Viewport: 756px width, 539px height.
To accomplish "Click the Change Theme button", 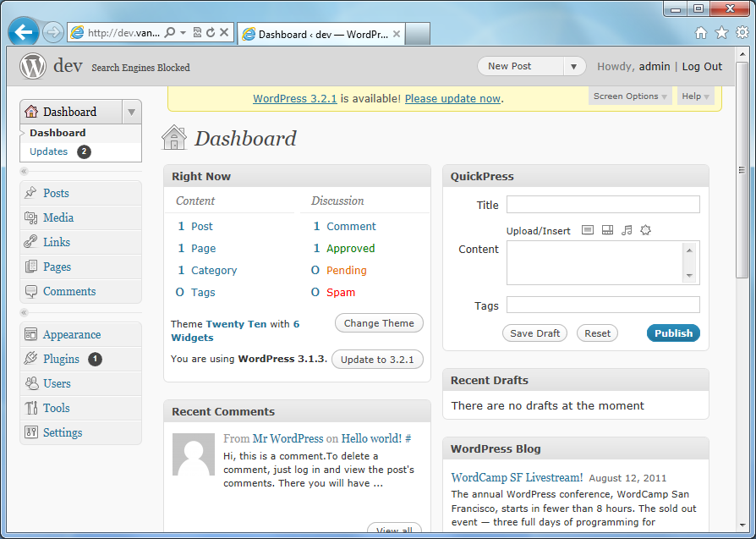I will pyautogui.click(x=379, y=323).
